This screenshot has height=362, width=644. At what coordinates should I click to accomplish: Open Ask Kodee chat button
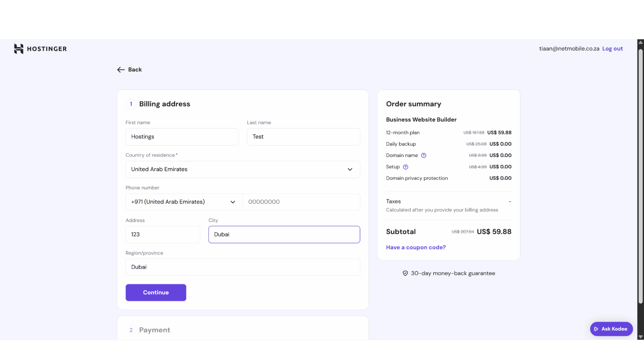611,329
